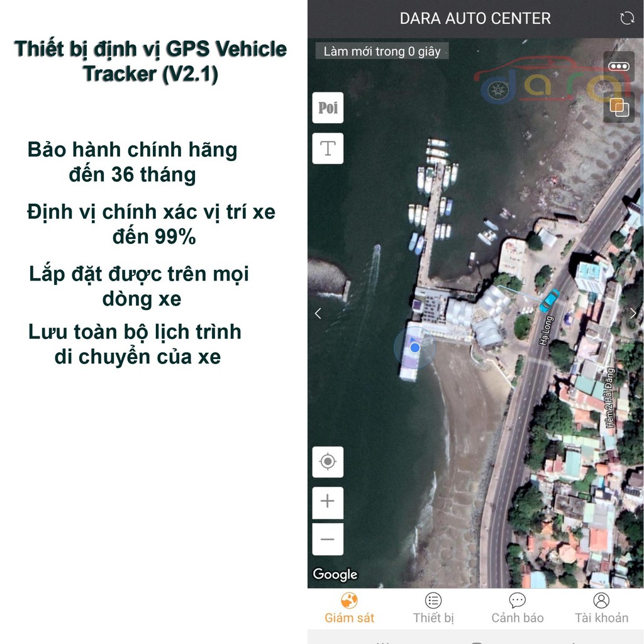The image size is (644, 644).
Task: Tap the blue current location dot
Action: tap(415, 348)
